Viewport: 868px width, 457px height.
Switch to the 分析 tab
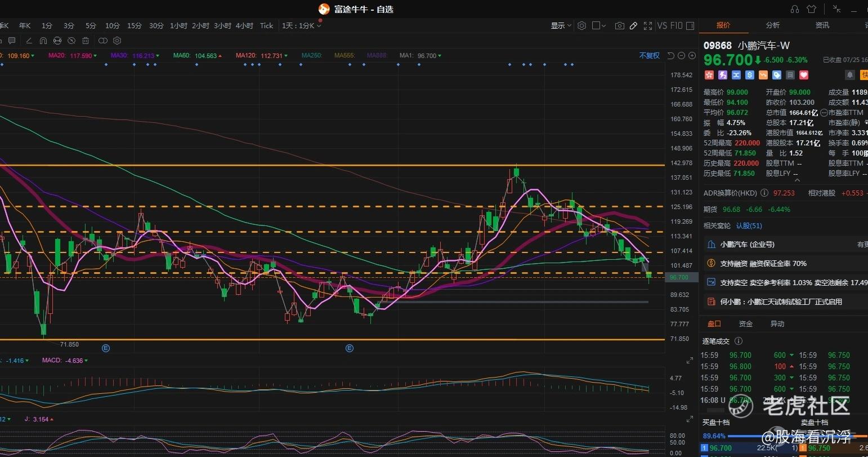[772, 25]
